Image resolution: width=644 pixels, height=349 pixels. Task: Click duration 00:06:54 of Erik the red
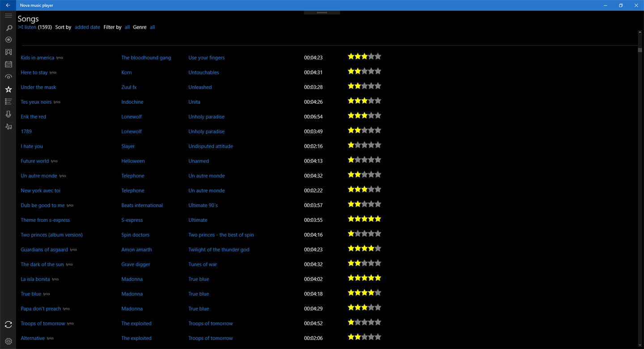(313, 117)
